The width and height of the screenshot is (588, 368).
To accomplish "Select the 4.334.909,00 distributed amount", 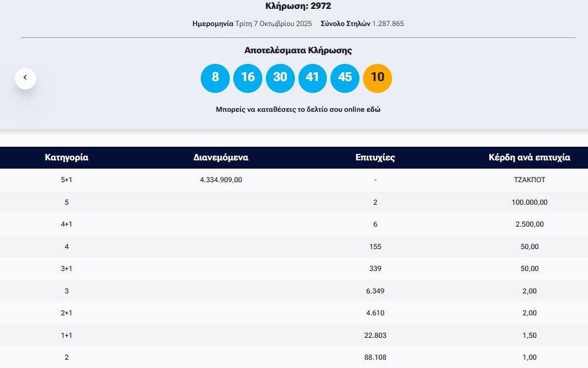I will pos(221,180).
